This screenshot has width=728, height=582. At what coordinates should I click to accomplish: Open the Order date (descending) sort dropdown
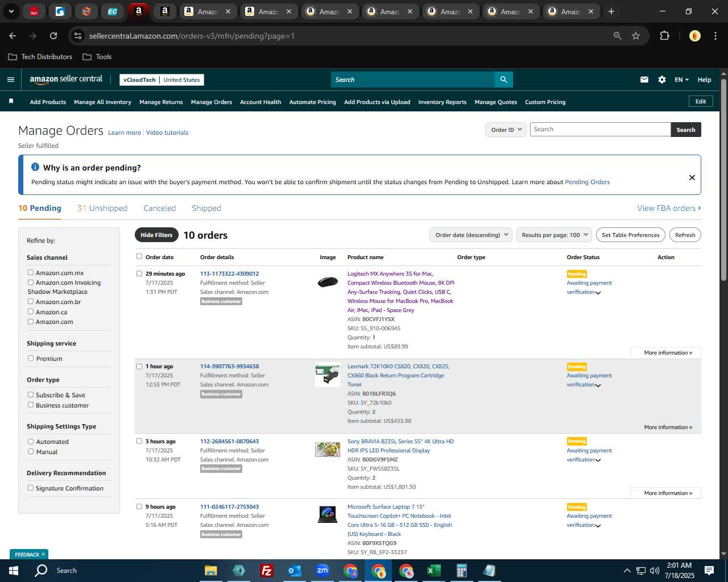pos(471,235)
